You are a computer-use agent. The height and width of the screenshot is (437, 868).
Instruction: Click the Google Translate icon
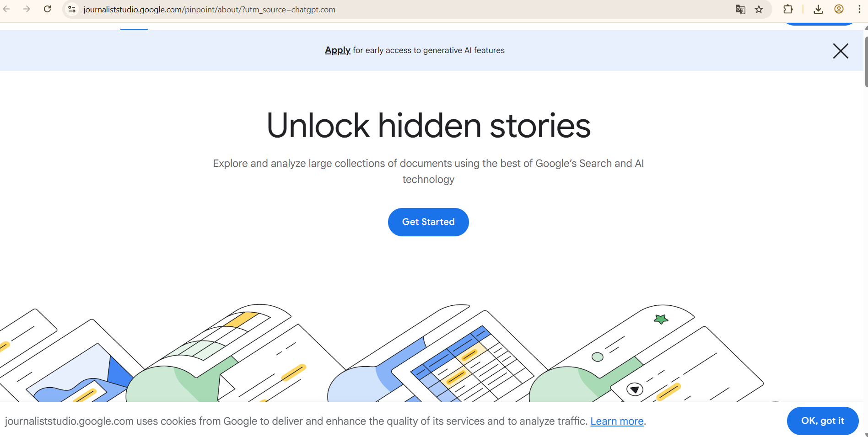tap(740, 9)
